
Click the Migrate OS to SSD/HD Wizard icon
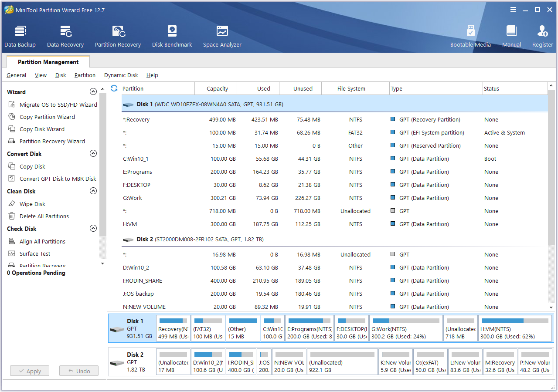[12, 105]
